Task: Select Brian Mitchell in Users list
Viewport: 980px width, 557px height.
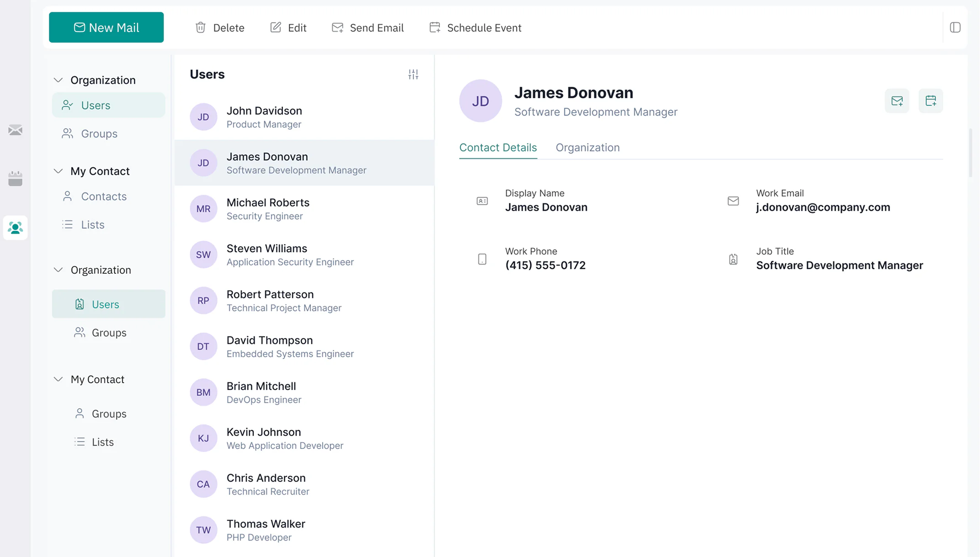Action: pos(304,392)
